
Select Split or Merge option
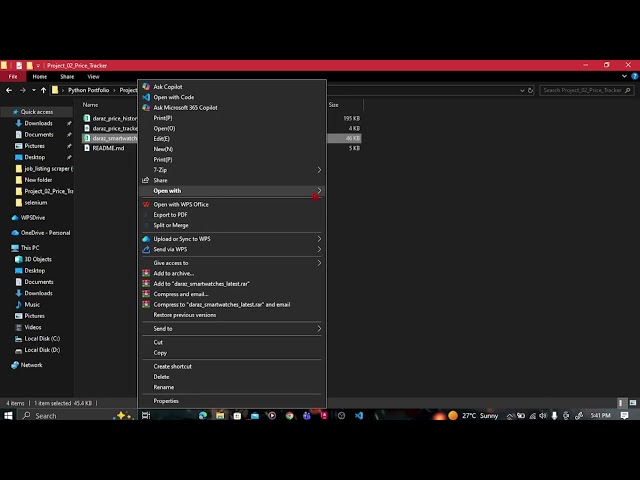171,225
